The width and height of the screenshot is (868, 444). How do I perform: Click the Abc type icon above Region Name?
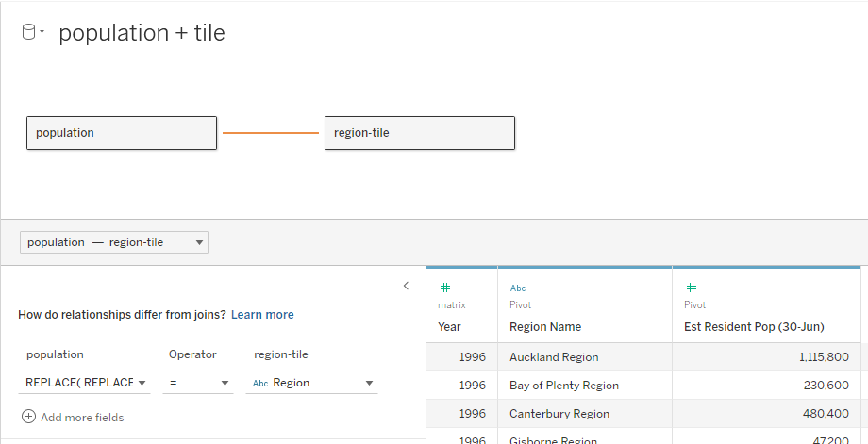tap(517, 288)
